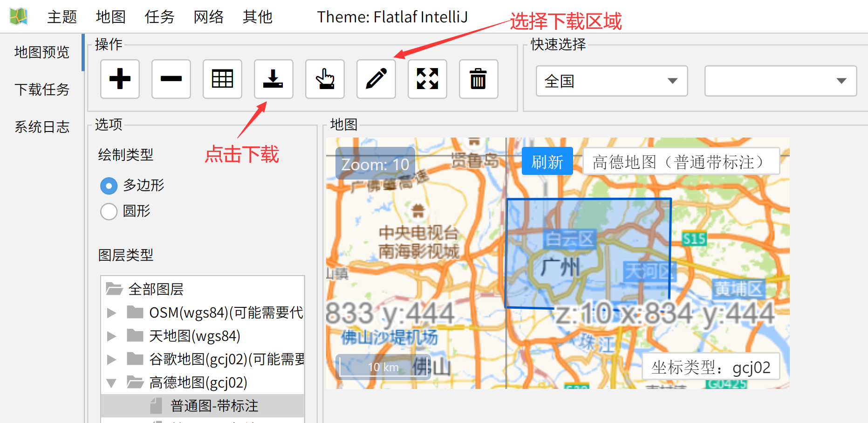This screenshot has height=423, width=868.
Task: Select the 圆形 circle radio button
Action: (109, 211)
